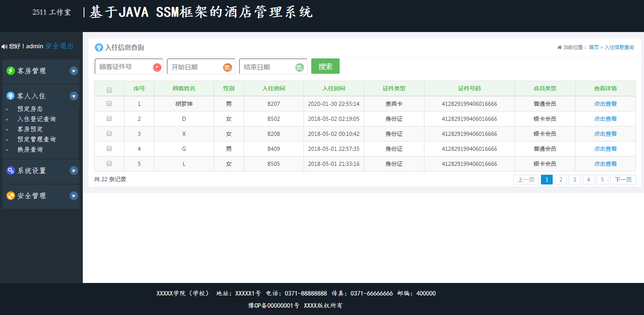Open the 客房预定 submenu item

pos(30,129)
